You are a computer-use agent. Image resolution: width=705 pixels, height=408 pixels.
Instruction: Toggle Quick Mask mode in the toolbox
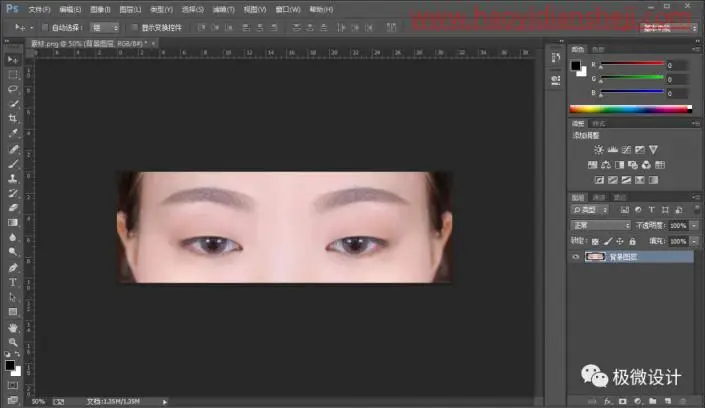pyautogui.click(x=13, y=386)
